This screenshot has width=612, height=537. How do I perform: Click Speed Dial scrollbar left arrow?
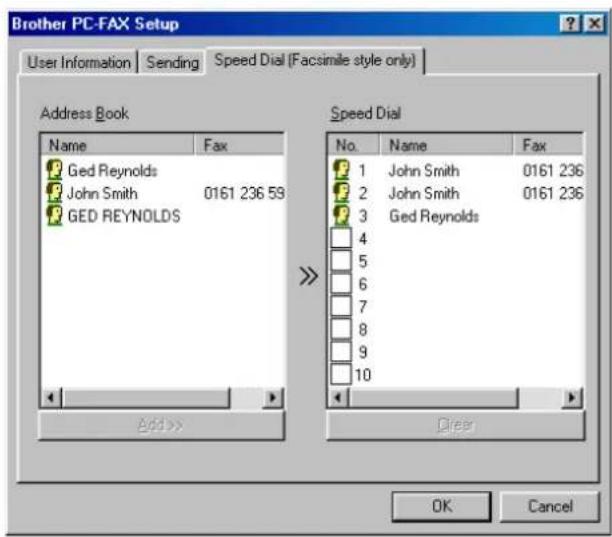[x=338, y=398]
